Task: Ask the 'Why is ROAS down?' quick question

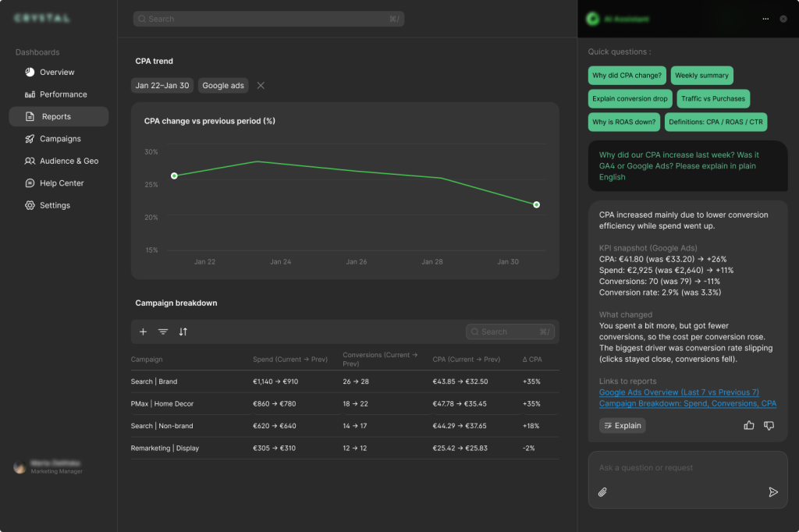Action: coord(623,122)
